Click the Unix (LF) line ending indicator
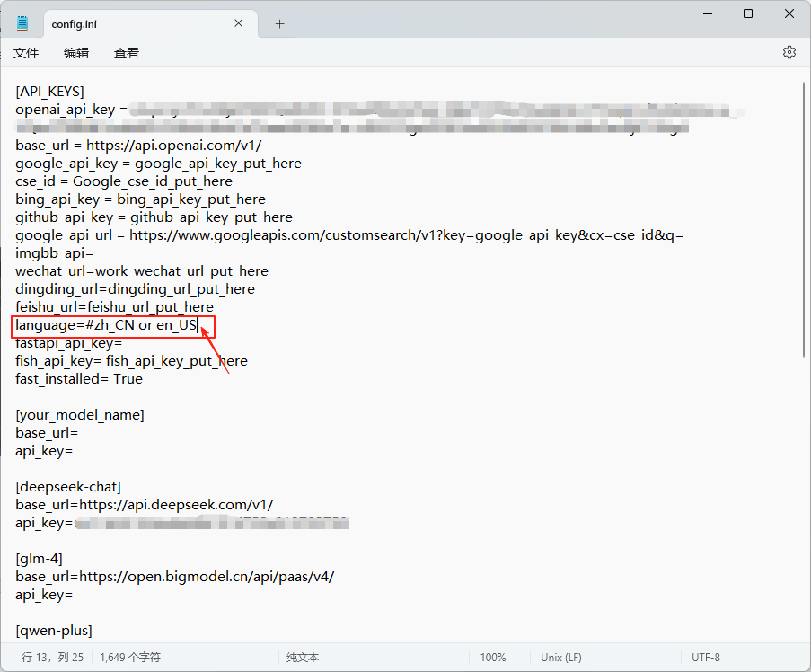This screenshot has width=811, height=672. (560, 657)
